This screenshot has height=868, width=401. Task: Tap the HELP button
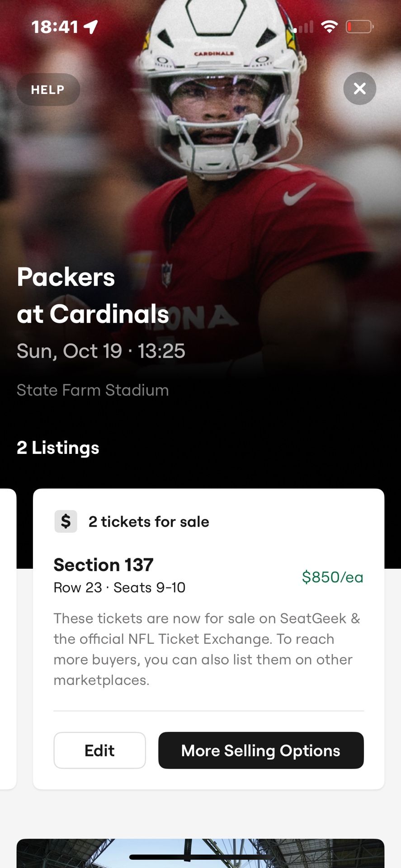pos(48,90)
